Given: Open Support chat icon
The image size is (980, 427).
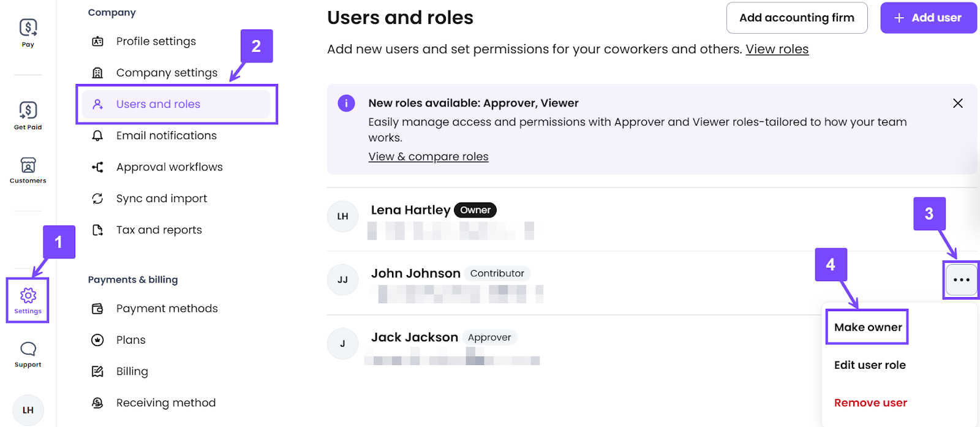Looking at the screenshot, I should point(28,354).
